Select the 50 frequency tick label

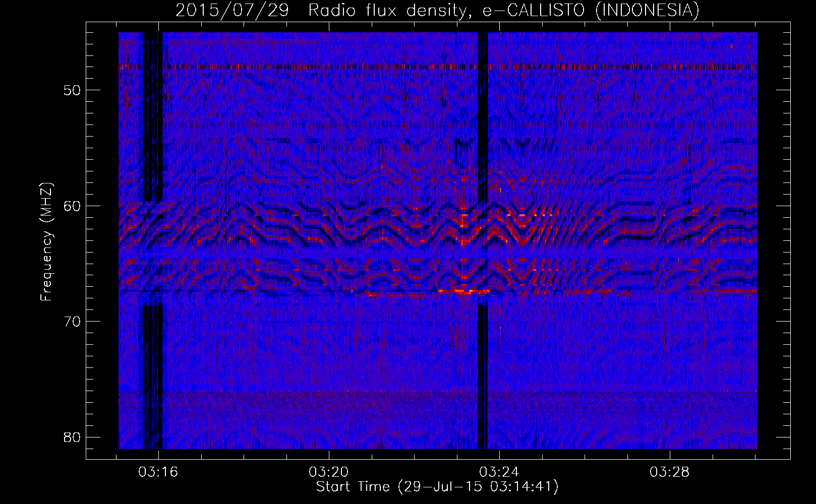pos(72,90)
